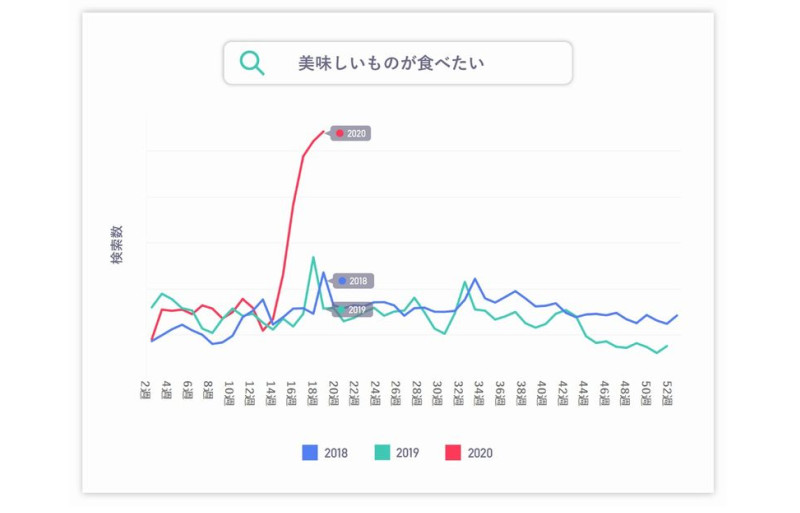The height and width of the screenshot is (513, 800).
Task: Click the 2019 data tooltip label
Action: pyautogui.click(x=352, y=310)
